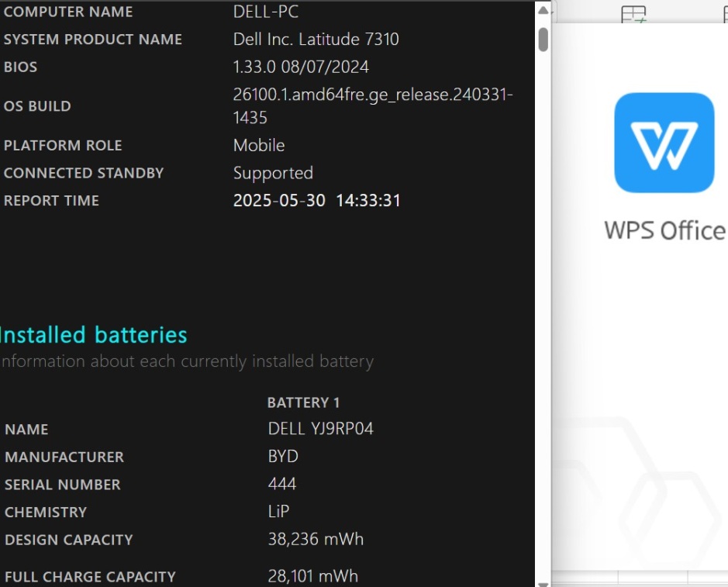Select the 'Installed batteries' heading
728x587 pixels.
[93, 335]
